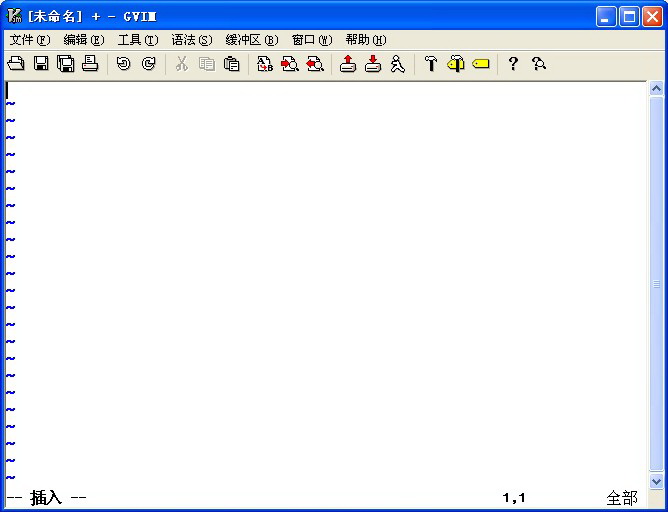Click the Make hammer icon
668x512 pixels.
click(431, 64)
